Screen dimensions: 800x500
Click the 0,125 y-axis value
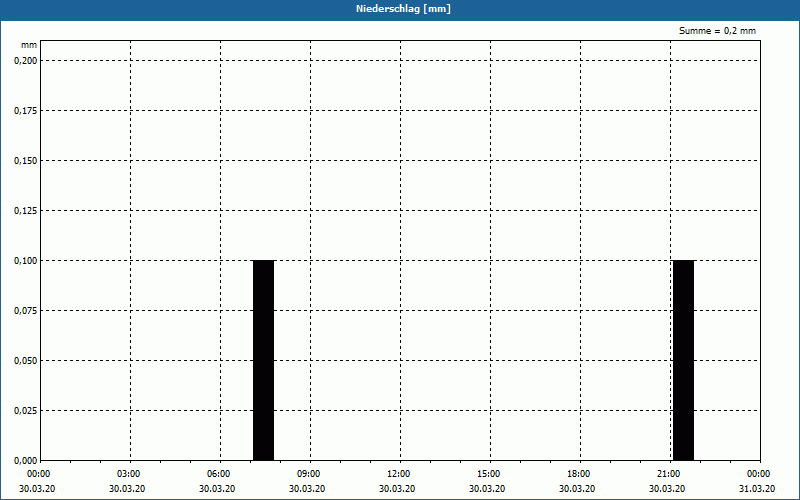26,210
